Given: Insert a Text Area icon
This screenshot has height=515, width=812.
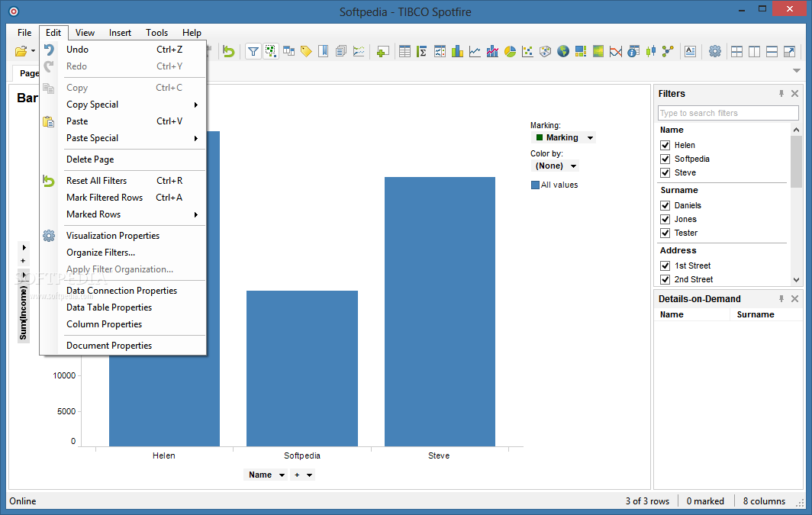Looking at the screenshot, I should click(691, 51).
